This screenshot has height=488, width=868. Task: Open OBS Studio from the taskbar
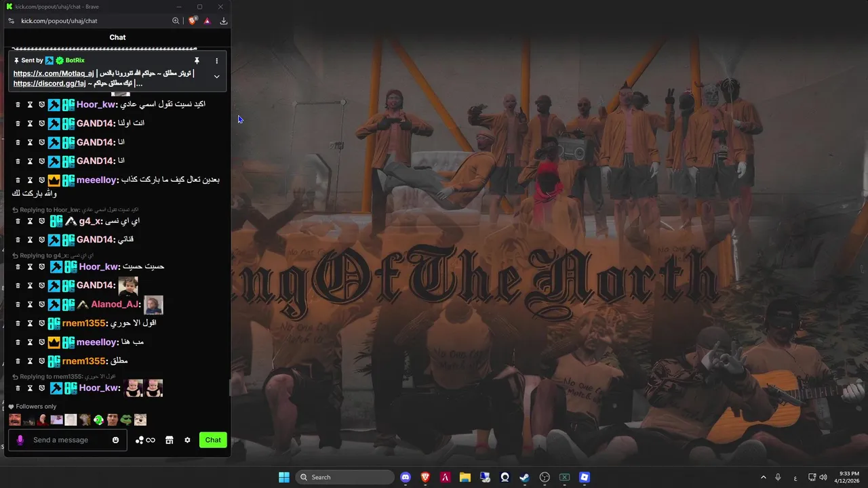coord(545,477)
